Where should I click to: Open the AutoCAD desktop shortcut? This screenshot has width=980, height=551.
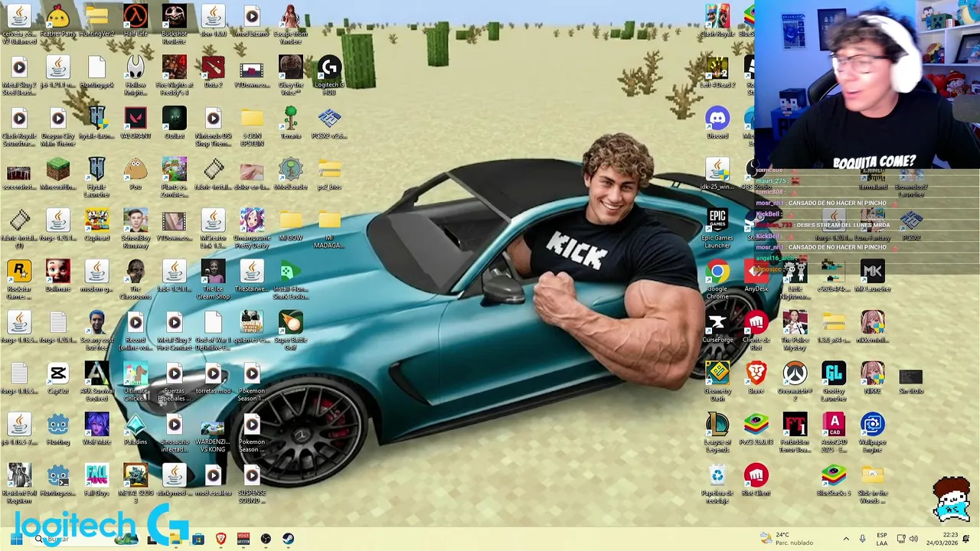(834, 432)
